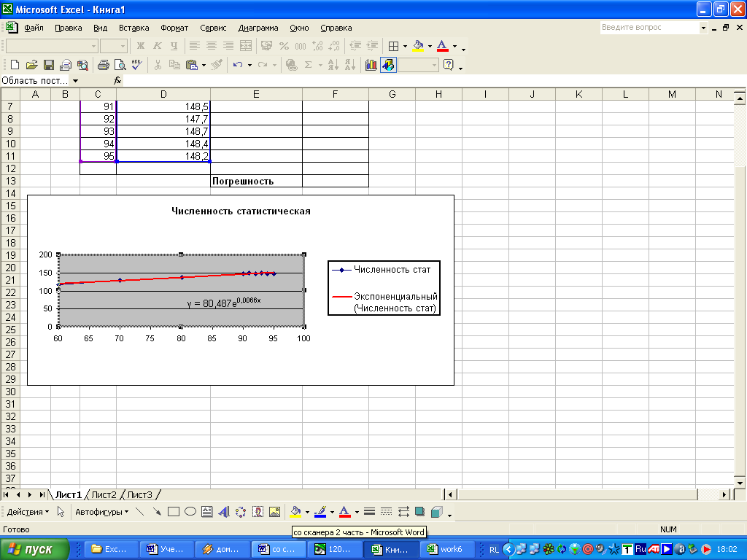Switch to the Лист3 sheet tab
The image size is (747, 560).
pos(139,495)
